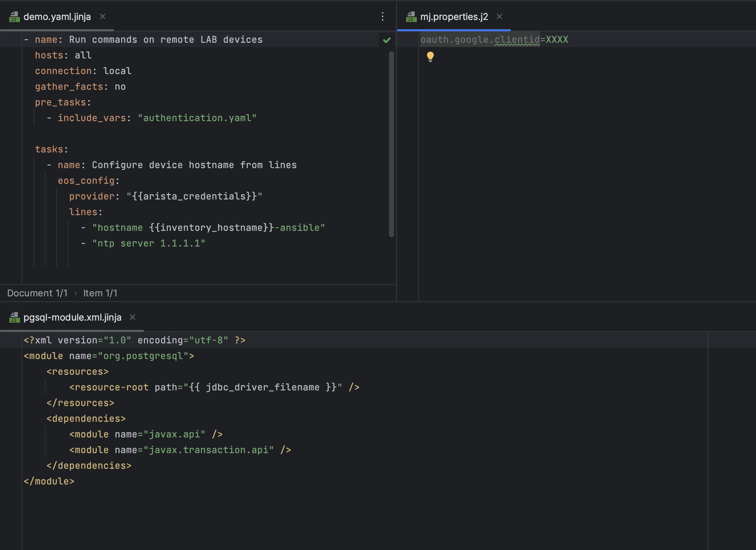Click the yellow lightbulb quick-fix icon

pos(430,57)
